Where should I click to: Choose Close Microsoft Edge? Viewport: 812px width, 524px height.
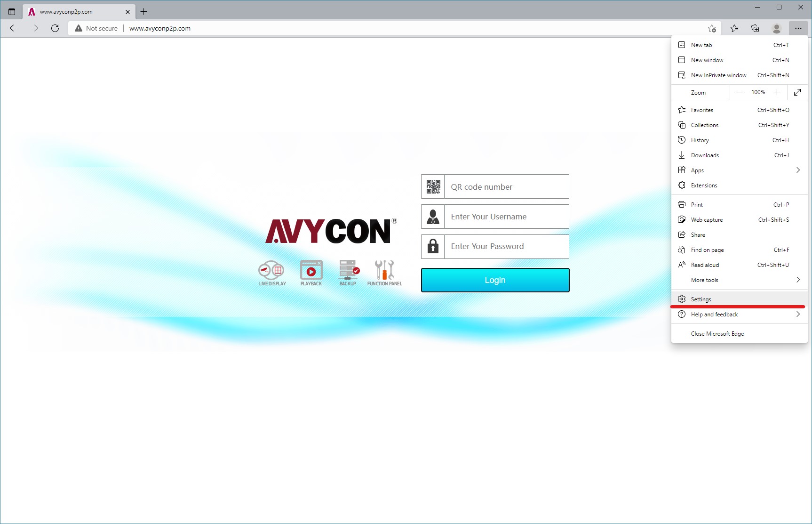[740, 334]
